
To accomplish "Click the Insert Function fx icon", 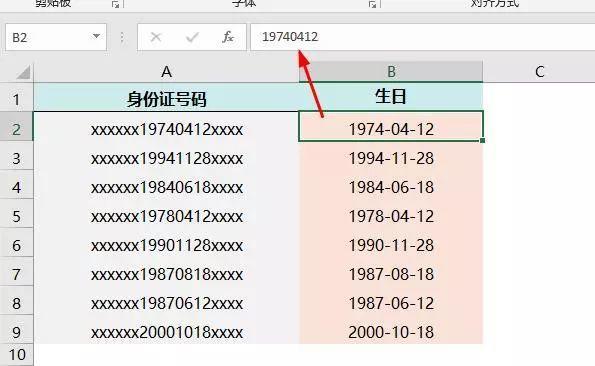I will [x=228, y=37].
